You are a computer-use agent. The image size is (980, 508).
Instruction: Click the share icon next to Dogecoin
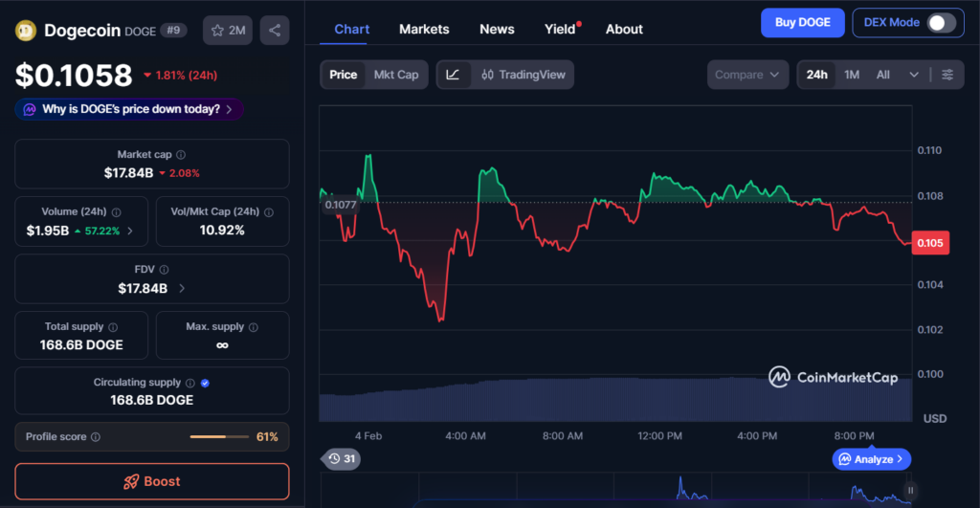(275, 31)
